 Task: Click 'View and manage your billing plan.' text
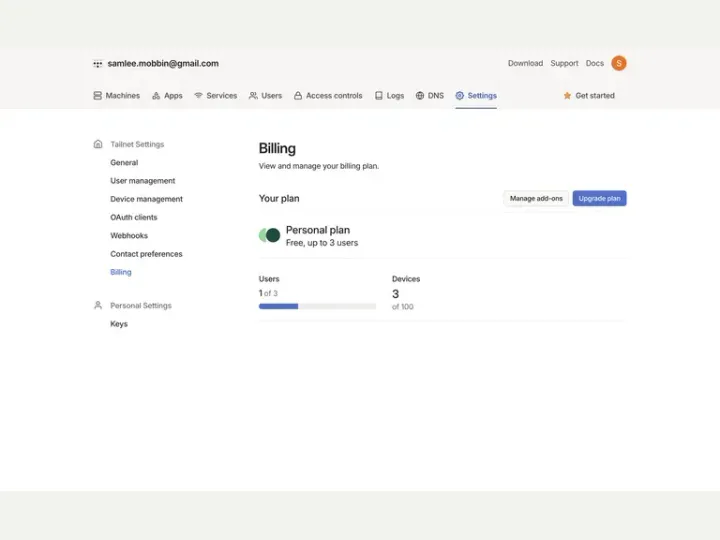[319, 166]
